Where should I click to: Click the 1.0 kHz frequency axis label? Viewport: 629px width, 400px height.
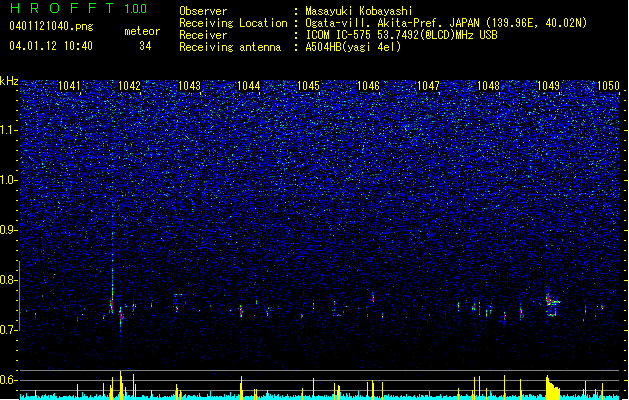pyautogui.click(x=9, y=180)
